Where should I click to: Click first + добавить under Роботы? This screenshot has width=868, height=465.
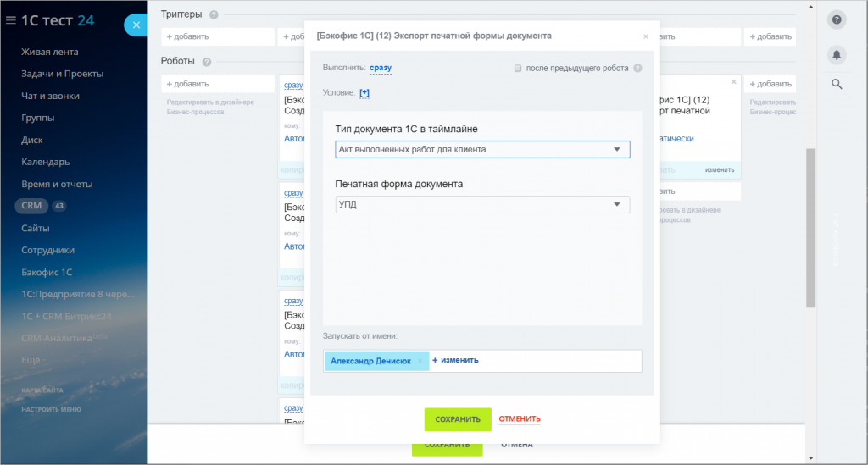coord(218,84)
